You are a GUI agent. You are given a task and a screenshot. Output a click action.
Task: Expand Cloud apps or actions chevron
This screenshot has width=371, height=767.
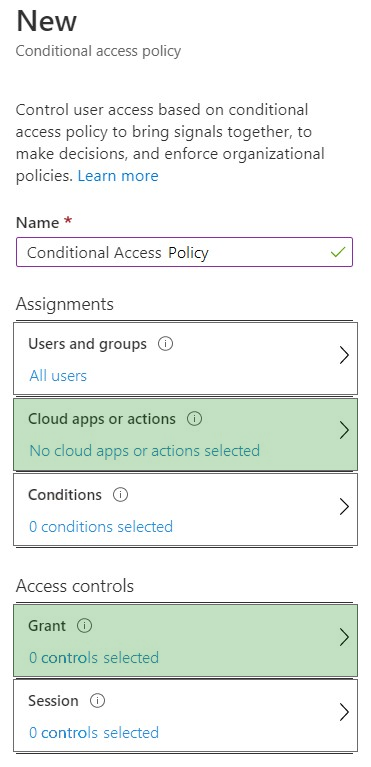point(344,430)
